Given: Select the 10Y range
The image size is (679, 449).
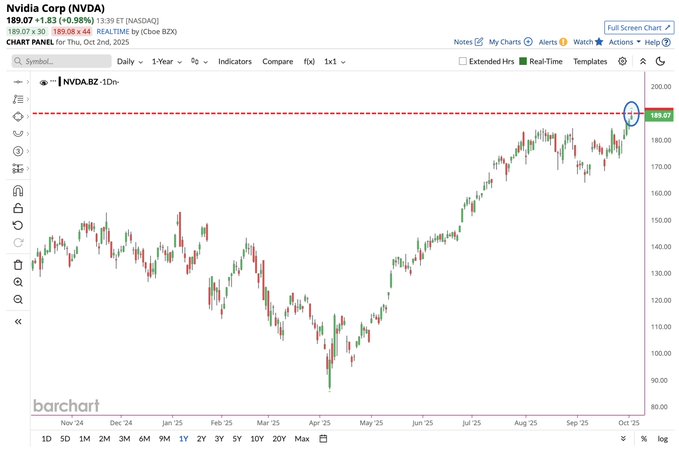Looking at the screenshot, I should coord(257,439).
